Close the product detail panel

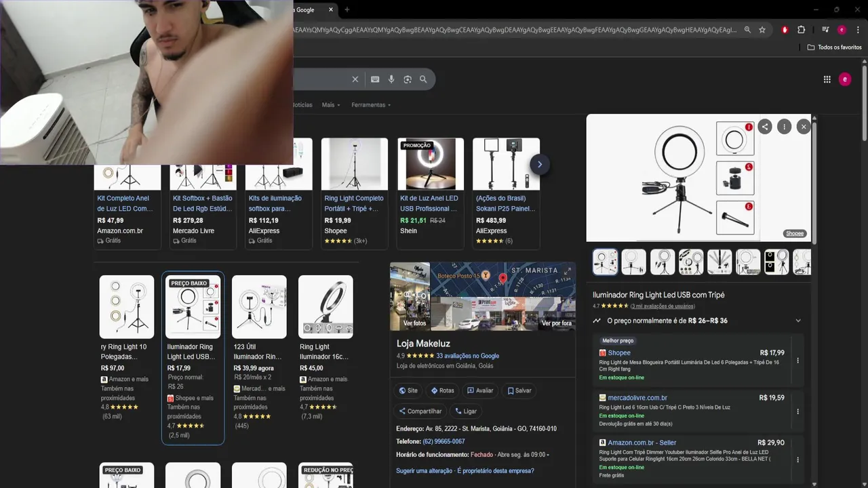(x=804, y=127)
